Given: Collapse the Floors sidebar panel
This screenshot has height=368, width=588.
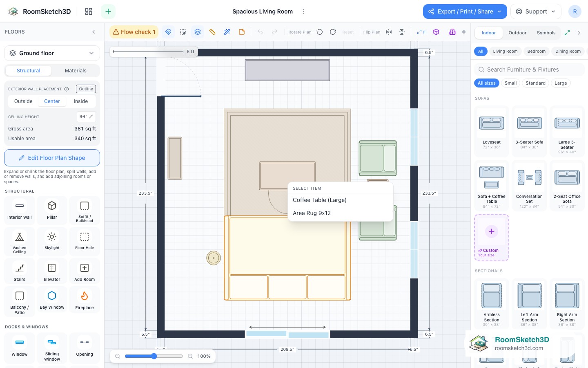Looking at the screenshot, I should (x=94, y=32).
